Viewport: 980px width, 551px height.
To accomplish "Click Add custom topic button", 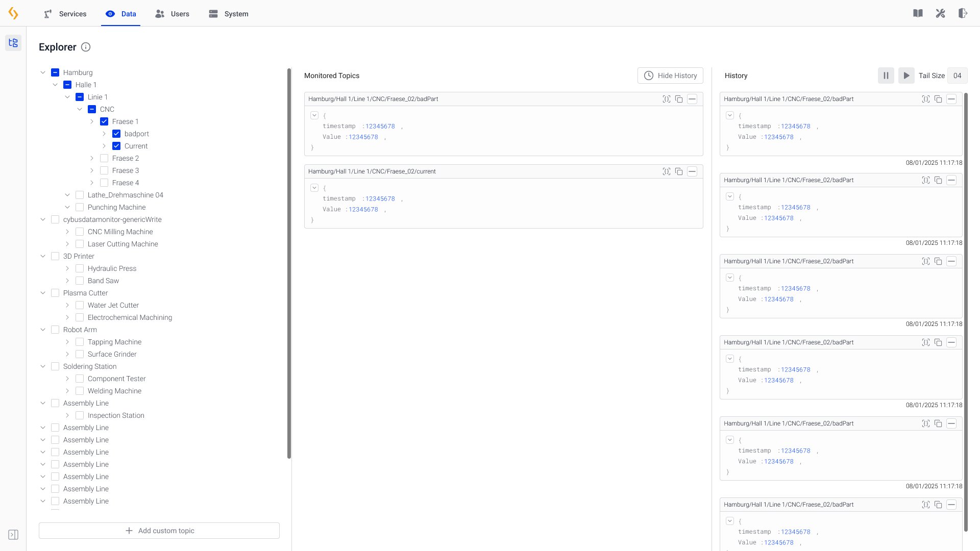I will (x=159, y=531).
